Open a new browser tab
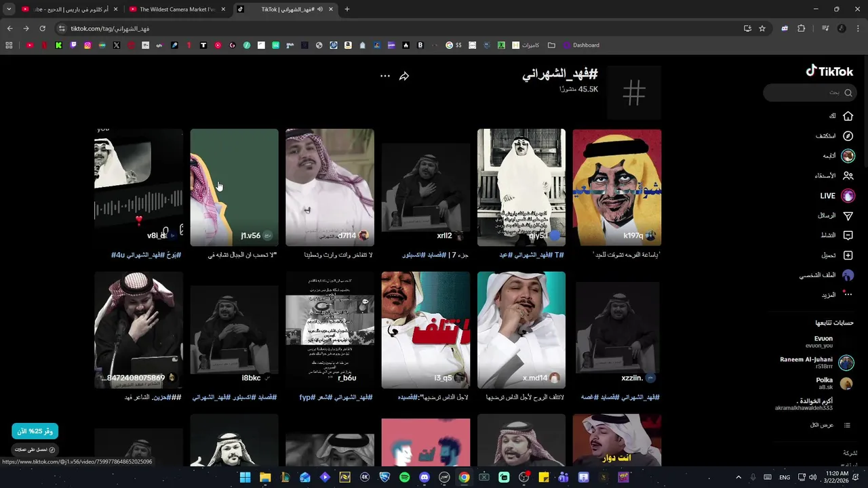The image size is (868, 488). pos(347,9)
